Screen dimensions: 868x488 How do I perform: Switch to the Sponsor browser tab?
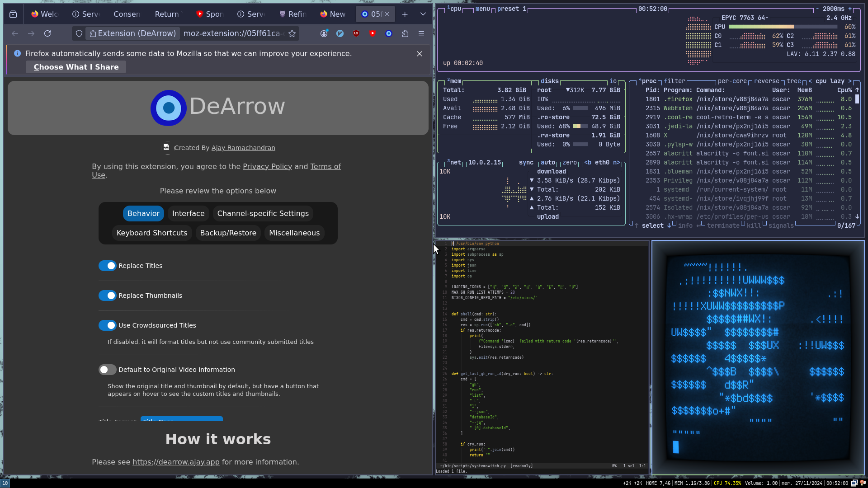click(x=210, y=14)
